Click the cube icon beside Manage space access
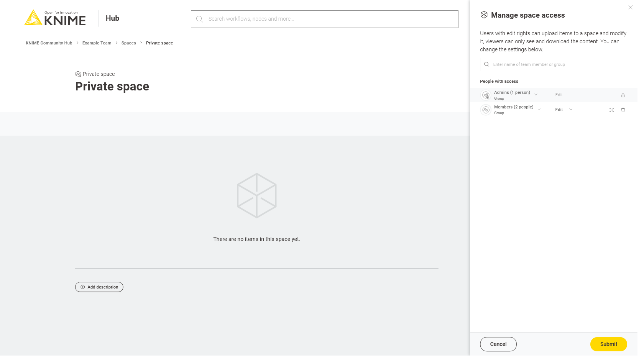Image resolution: width=644 pixels, height=359 pixels. pos(484,15)
